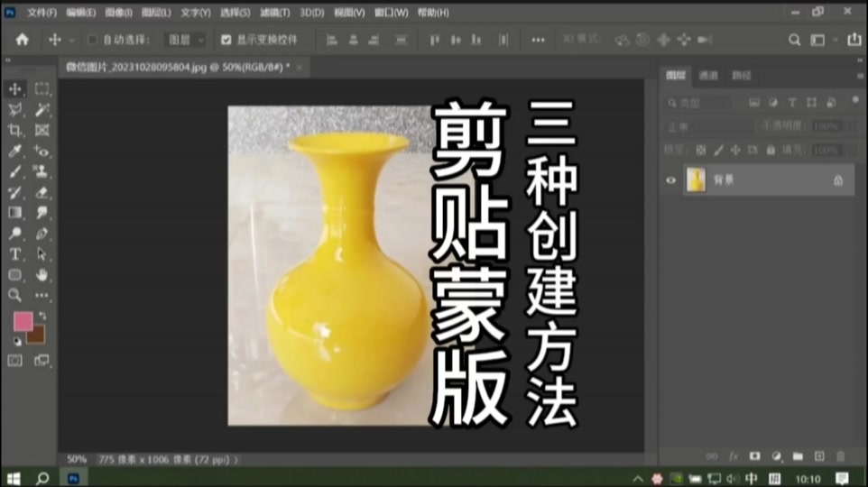868x487 pixels.
Task: Click the pink foreground color swatch
Action: (x=23, y=321)
